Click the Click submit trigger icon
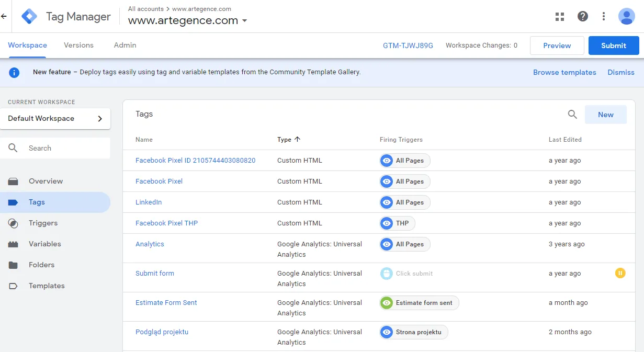644x352 pixels. [x=387, y=274]
